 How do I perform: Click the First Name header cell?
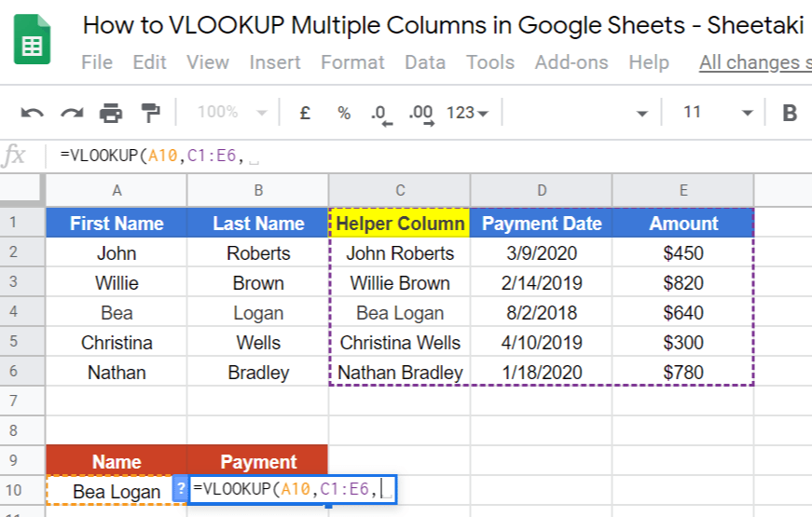117,223
